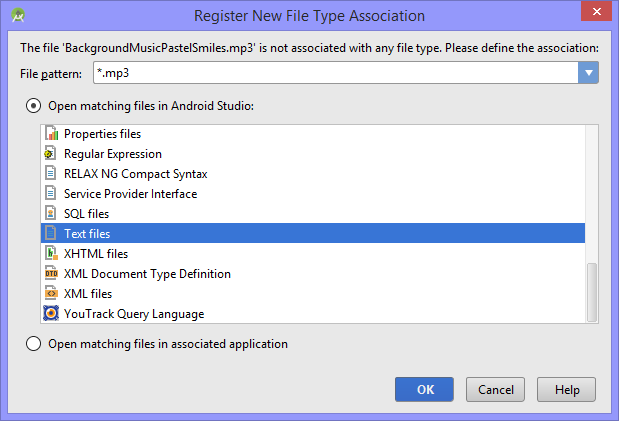Viewport: 619px width, 421px height.
Task: Click the XHTML files icon
Action: [51, 254]
